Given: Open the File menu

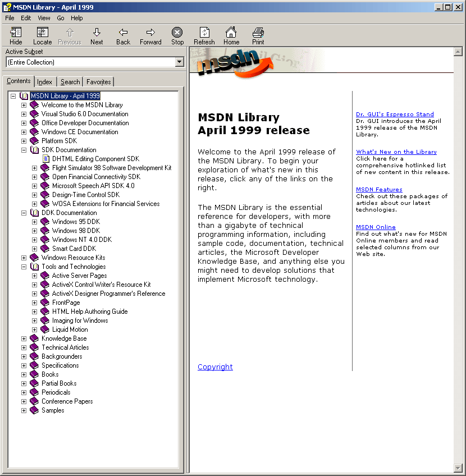Looking at the screenshot, I should click(x=10, y=18).
